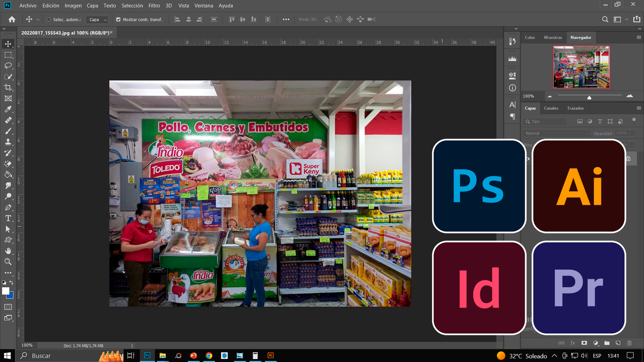Switch to the Muestras tab
This screenshot has height=362, width=644.
pyautogui.click(x=553, y=37)
